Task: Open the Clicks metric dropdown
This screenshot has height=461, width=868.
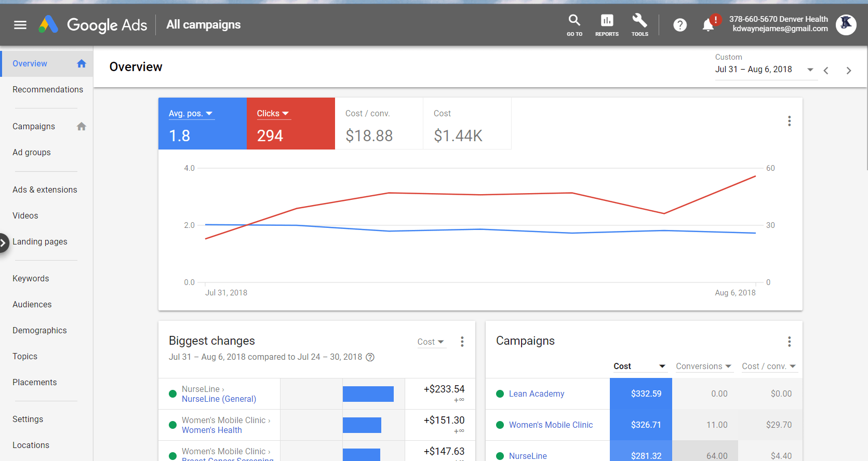Action: [x=273, y=114]
